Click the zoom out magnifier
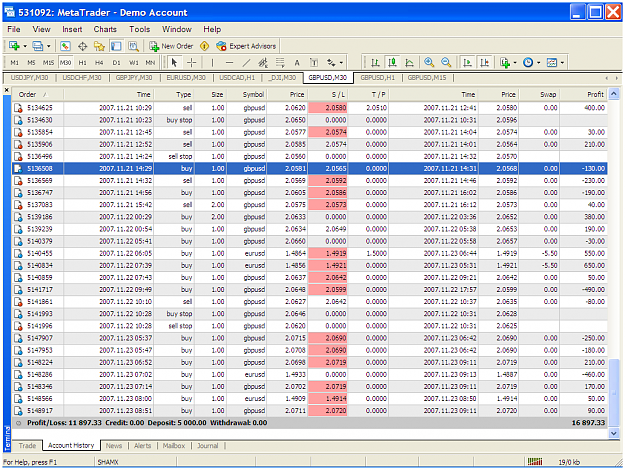The image size is (625, 470). tap(446, 63)
